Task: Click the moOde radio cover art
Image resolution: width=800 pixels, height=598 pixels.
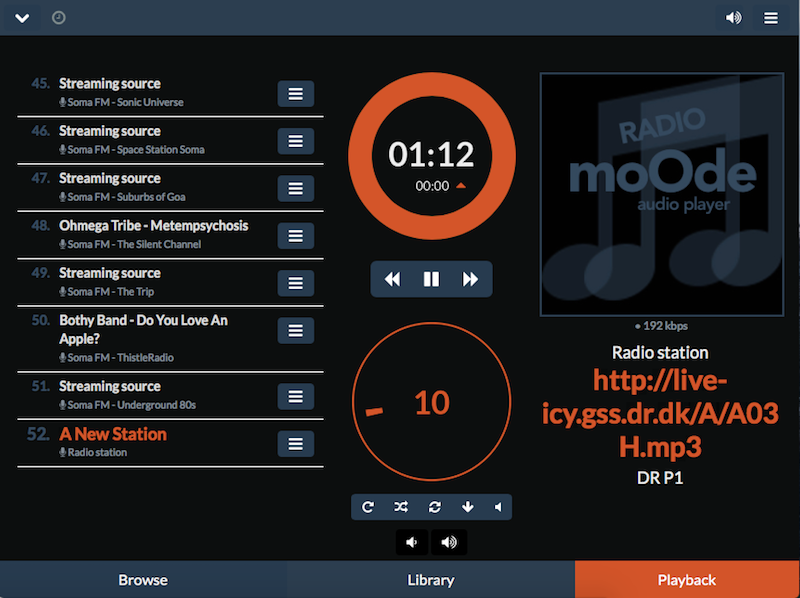Action: (662, 194)
